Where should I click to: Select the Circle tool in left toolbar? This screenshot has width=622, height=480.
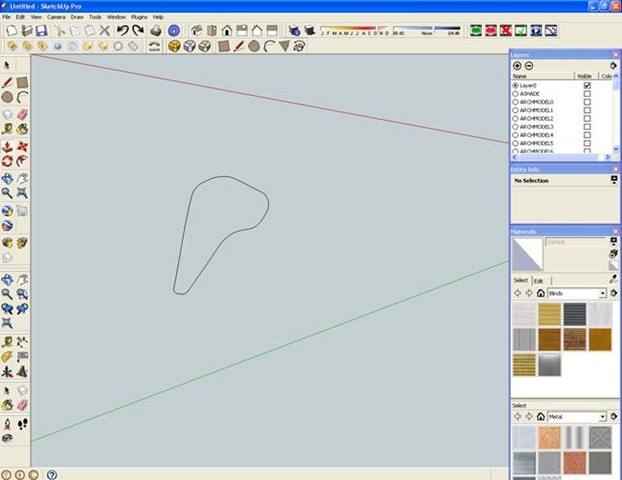7,97
